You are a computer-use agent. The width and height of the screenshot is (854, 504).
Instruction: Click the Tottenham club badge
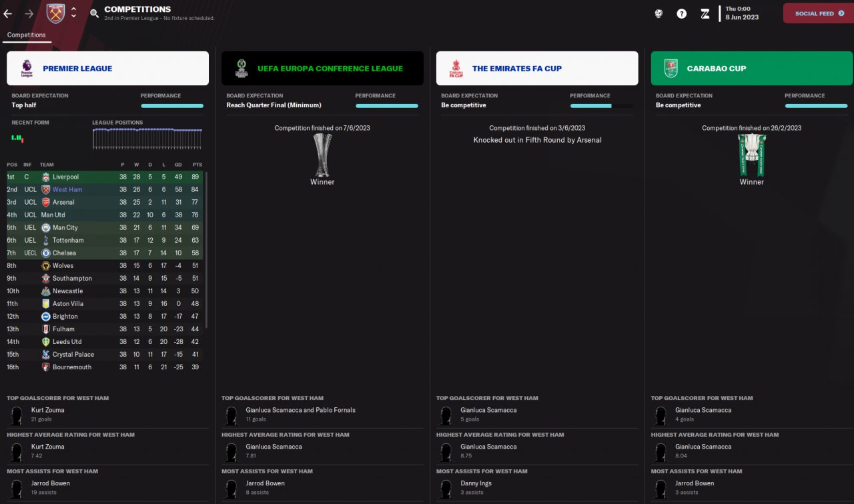coord(45,240)
